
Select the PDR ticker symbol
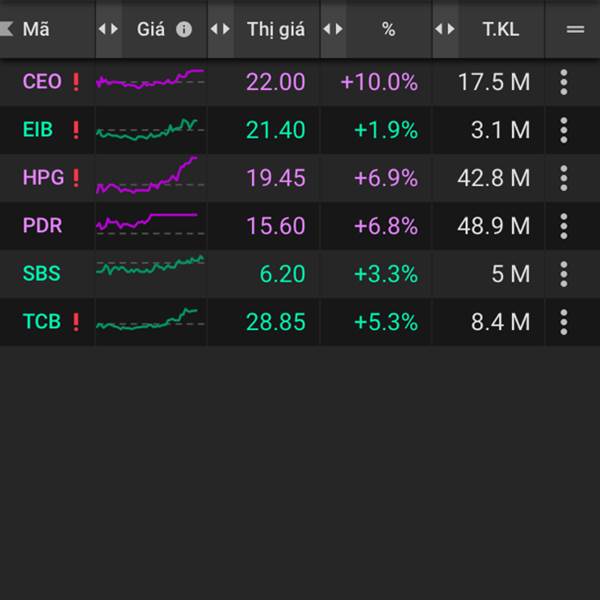point(42,225)
